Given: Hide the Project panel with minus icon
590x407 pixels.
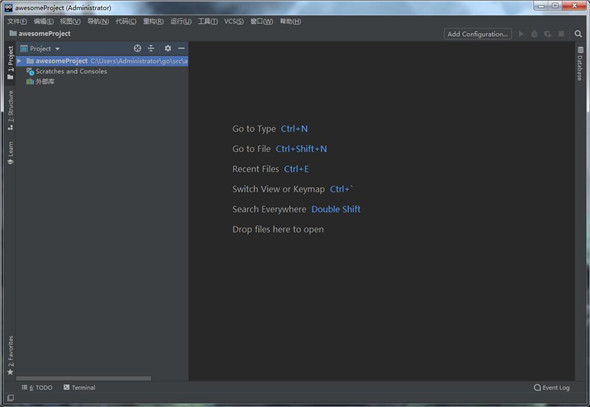Looking at the screenshot, I should pos(181,48).
